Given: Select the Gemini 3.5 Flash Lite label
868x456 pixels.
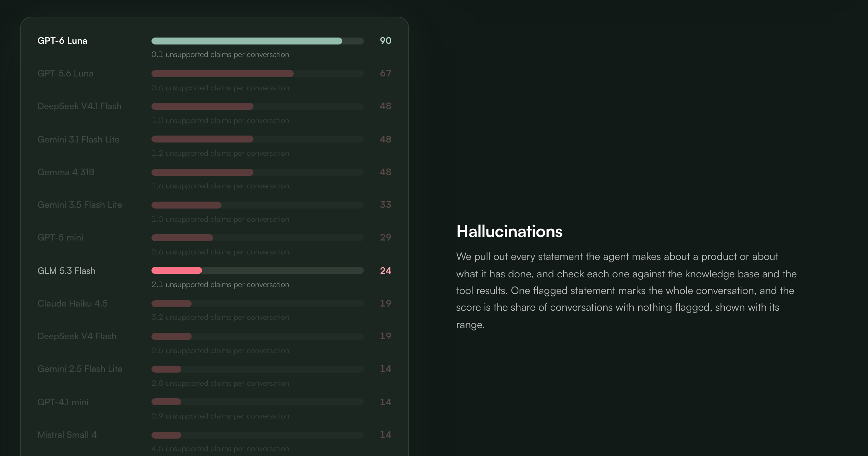Looking at the screenshot, I should tap(80, 205).
